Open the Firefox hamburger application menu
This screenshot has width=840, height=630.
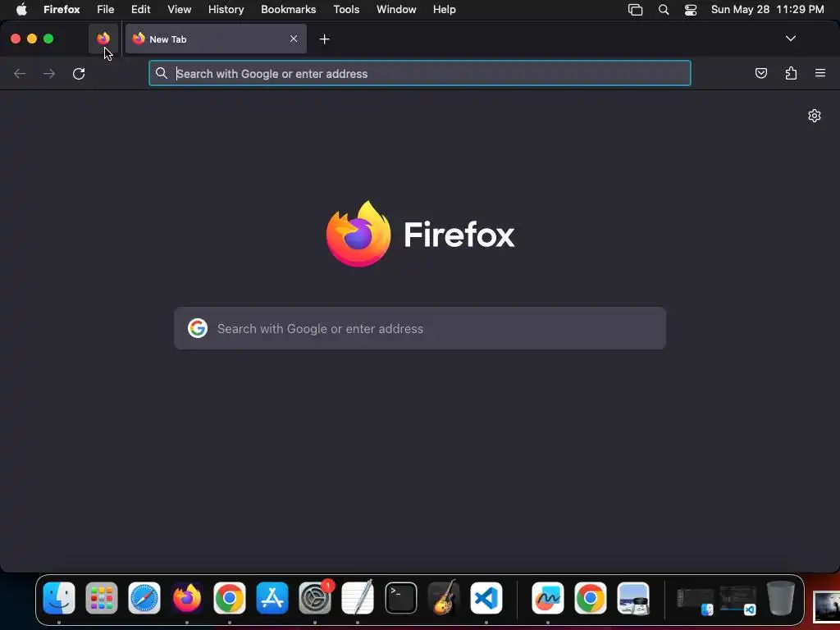[820, 73]
